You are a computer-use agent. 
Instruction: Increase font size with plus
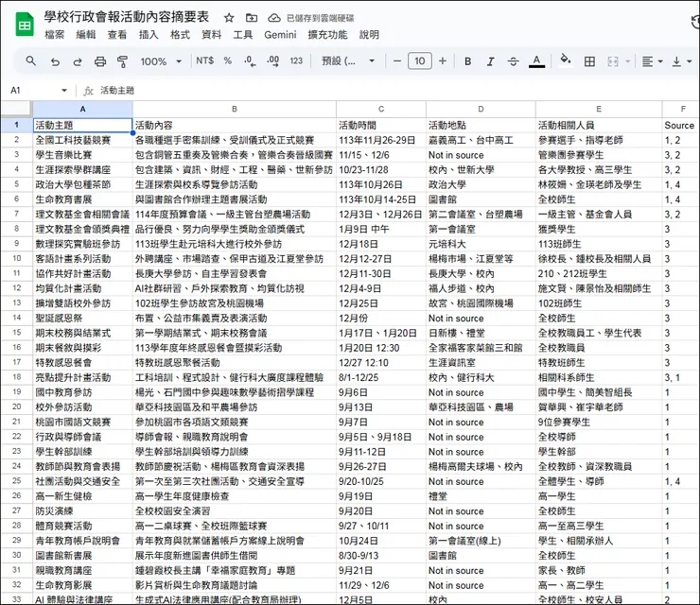(x=443, y=61)
